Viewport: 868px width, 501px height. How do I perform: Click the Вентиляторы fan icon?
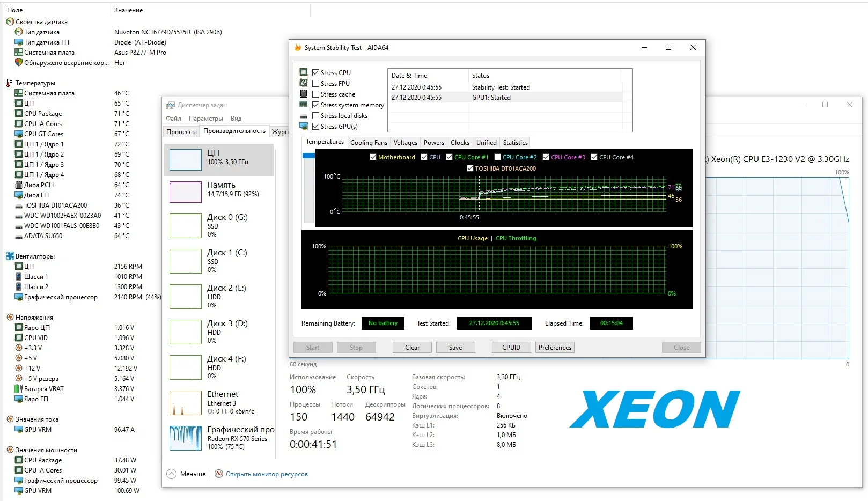tap(10, 256)
